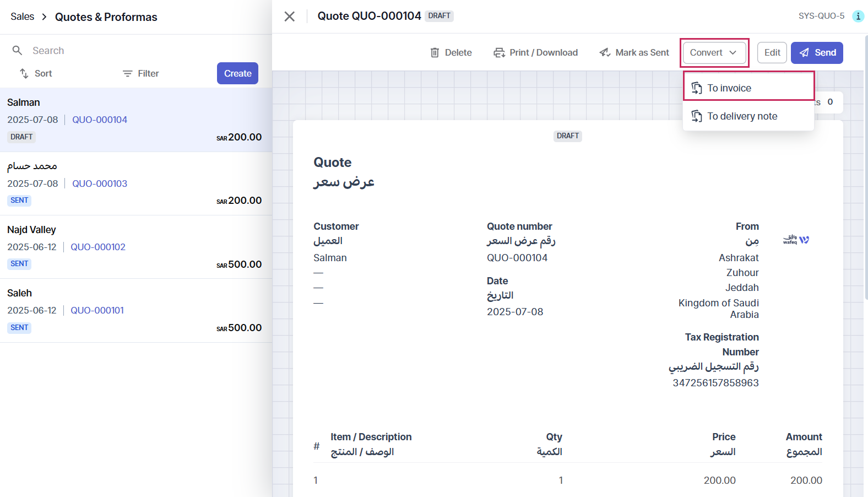This screenshot has width=868, height=497.
Task: Open quote link QUO-000102
Action: tap(98, 247)
